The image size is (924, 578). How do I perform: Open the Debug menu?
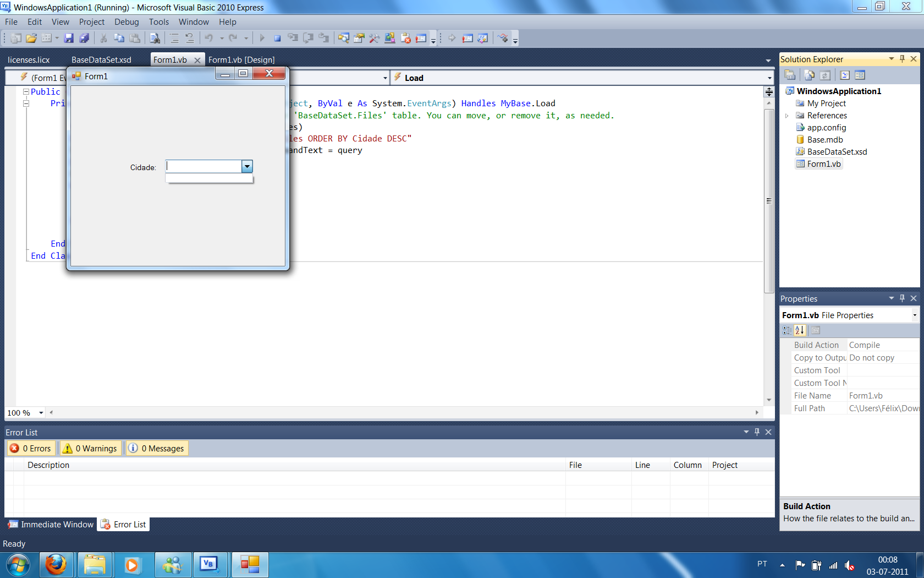pyautogui.click(x=127, y=22)
